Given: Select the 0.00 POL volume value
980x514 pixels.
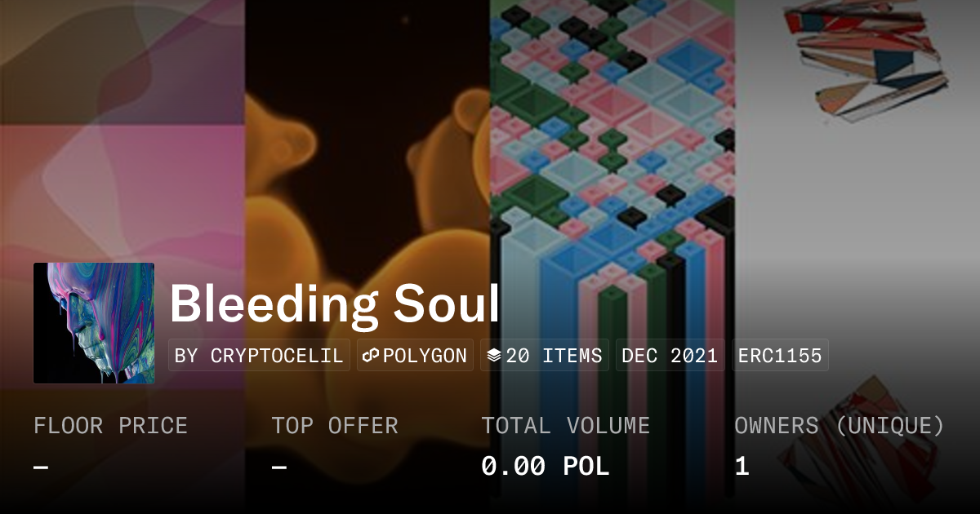Looking at the screenshot, I should pyautogui.click(x=545, y=467).
